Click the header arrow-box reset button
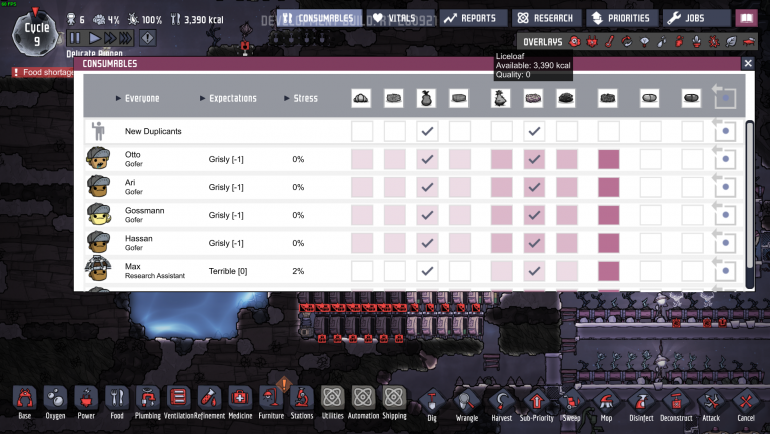Screen dimensions: 770x434 tap(724, 97)
